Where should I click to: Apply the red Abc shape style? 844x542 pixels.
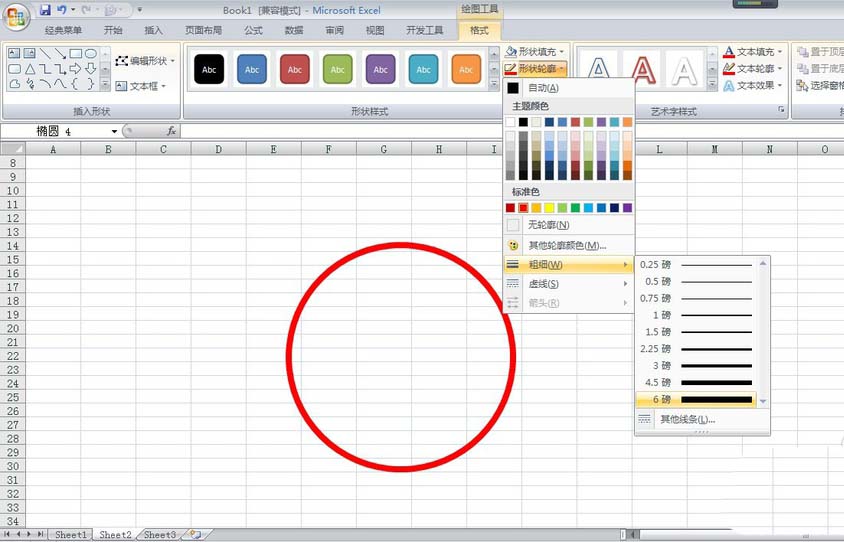pyautogui.click(x=294, y=69)
